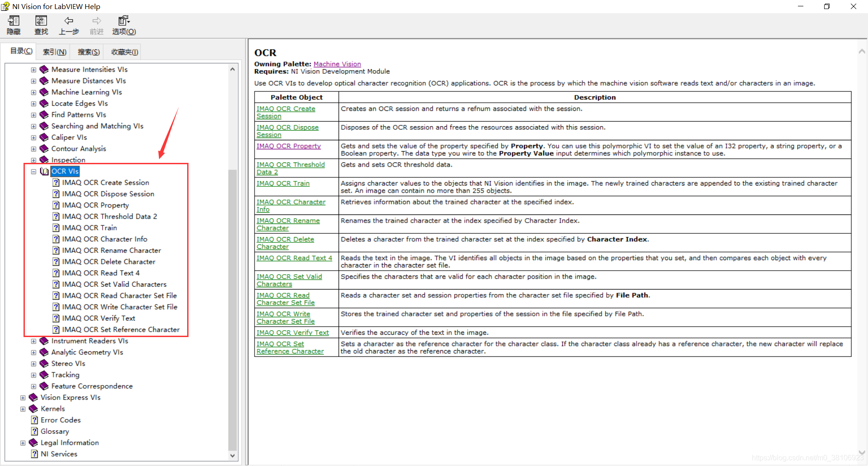This screenshot has height=466, width=868.
Task: Click the page icon beside IMAQ OCR Read Text 4
Action: point(56,273)
